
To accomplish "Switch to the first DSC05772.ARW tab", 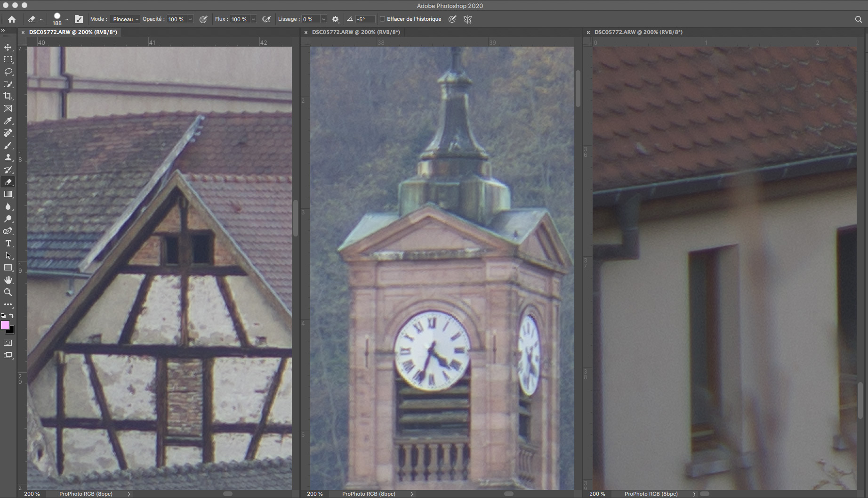I will (x=73, y=32).
